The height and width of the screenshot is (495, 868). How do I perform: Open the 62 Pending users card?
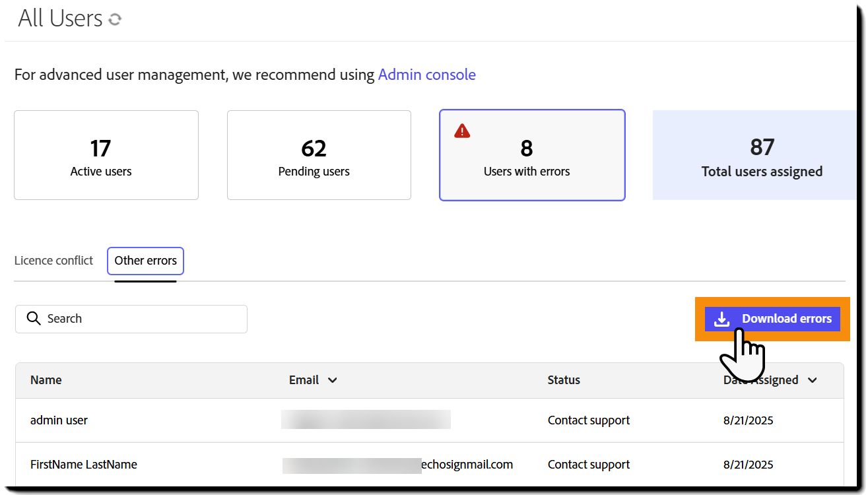tap(319, 155)
